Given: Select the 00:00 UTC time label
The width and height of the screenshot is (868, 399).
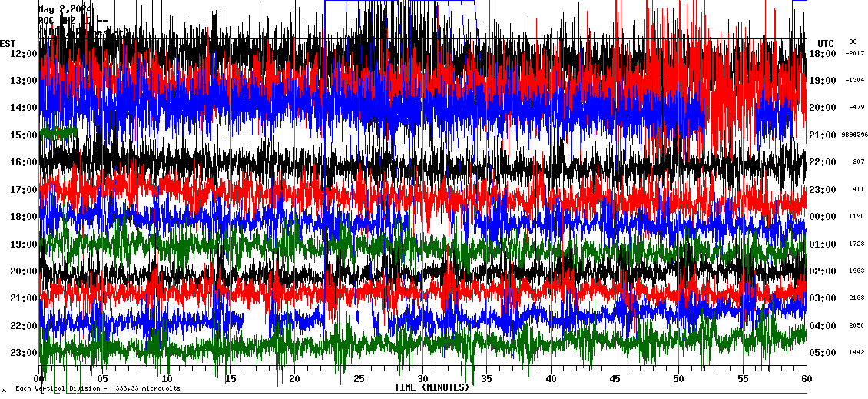Looking at the screenshot, I should (823, 217).
